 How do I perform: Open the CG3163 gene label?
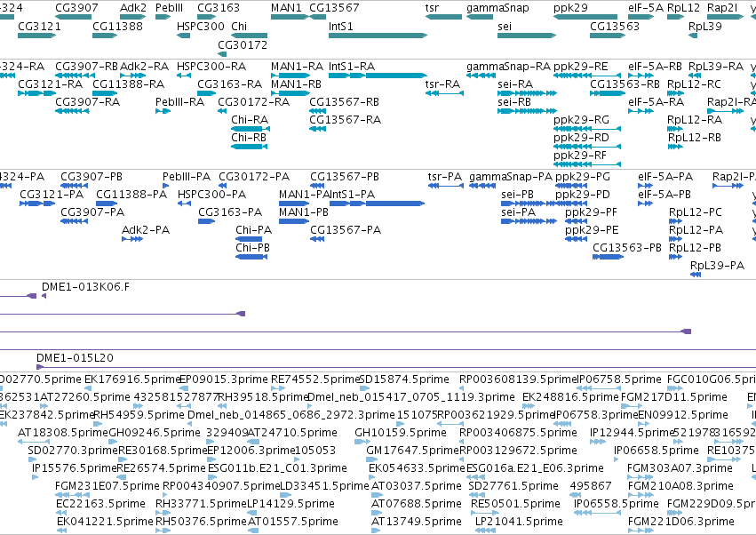coord(219,8)
